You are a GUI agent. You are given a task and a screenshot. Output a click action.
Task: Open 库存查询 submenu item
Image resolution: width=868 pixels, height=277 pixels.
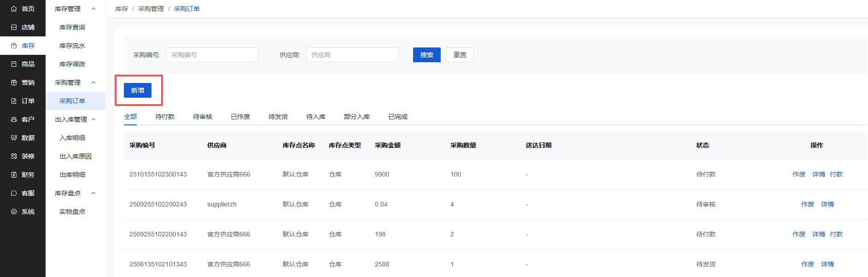pos(72,27)
